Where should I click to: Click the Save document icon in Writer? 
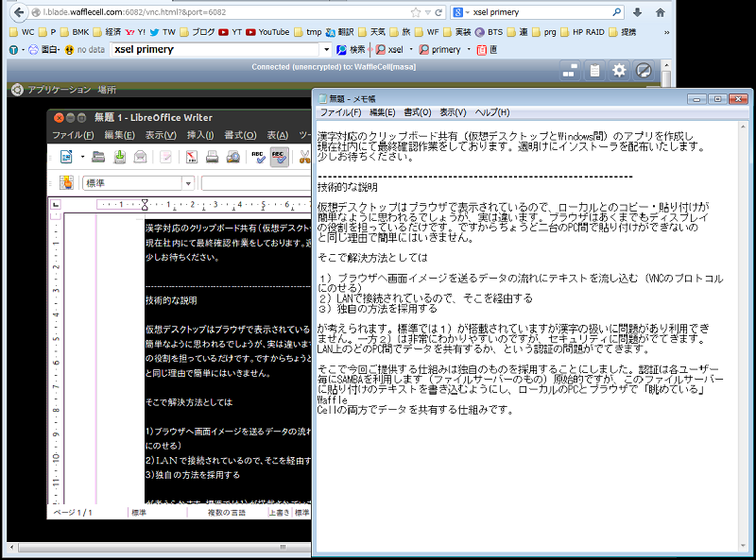[x=118, y=157]
